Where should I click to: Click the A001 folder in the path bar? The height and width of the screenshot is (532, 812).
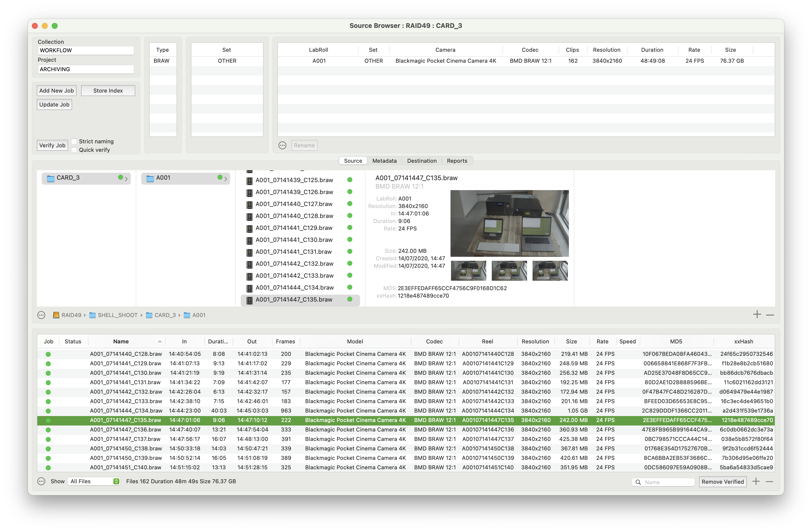pyautogui.click(x=194, y=315)
